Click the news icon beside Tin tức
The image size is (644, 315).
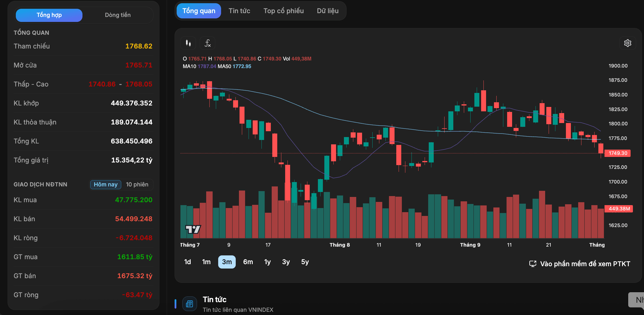[189, 304]
